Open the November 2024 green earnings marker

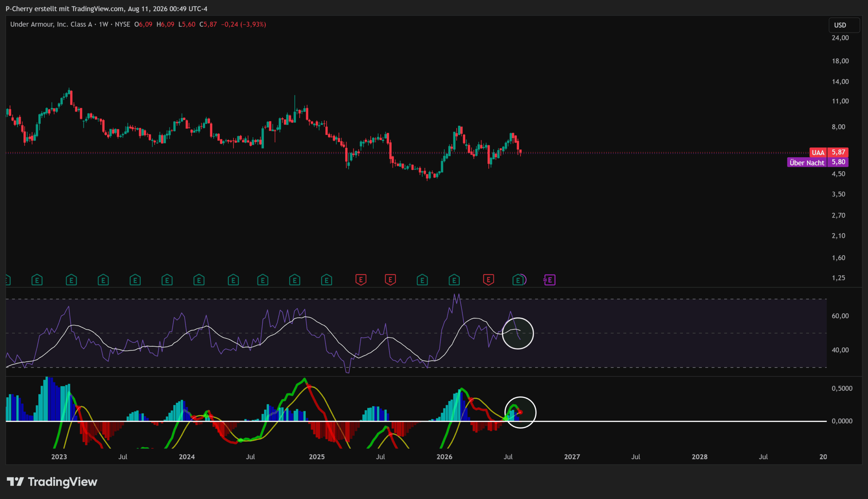click(x=295, y=280)
